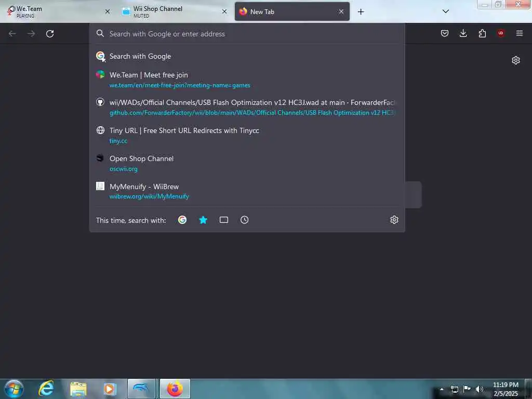532x399 pixels.
Task: Go back with the left arrow
Action: point(12,34)
